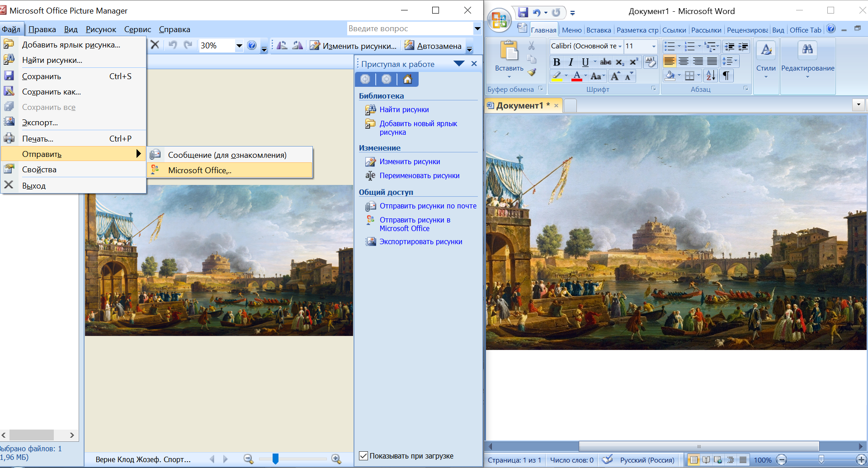This screenshot has height=468, width=868.
Task: Open the Вставка tab in Word ribbon
Action: pos(599,30)
